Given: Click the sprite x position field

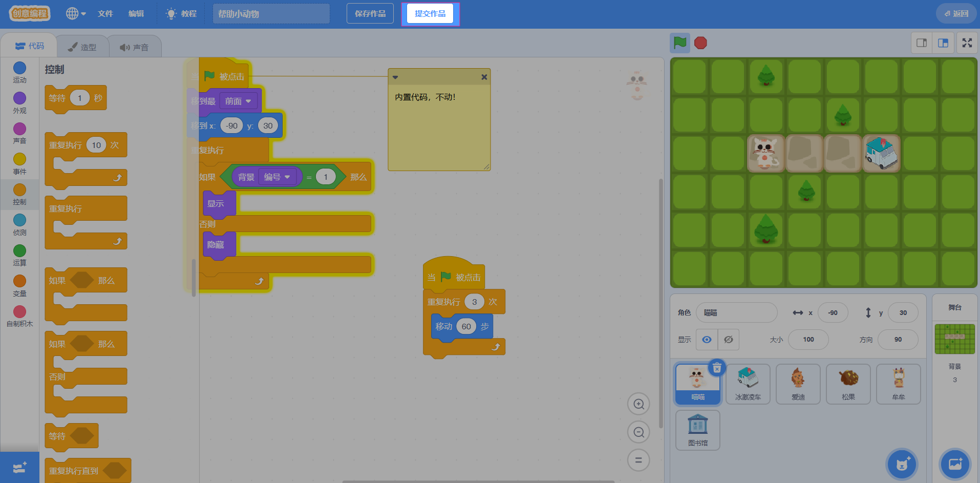Looking at the screenshot, I should pos(833,312).
